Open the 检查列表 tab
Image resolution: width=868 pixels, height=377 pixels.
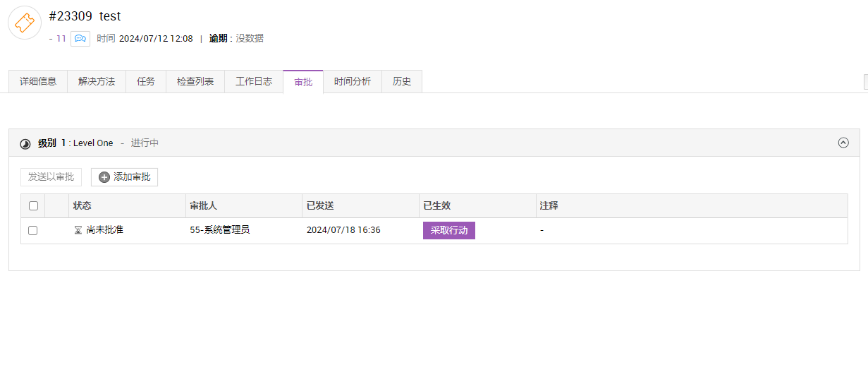pos(195,82)
